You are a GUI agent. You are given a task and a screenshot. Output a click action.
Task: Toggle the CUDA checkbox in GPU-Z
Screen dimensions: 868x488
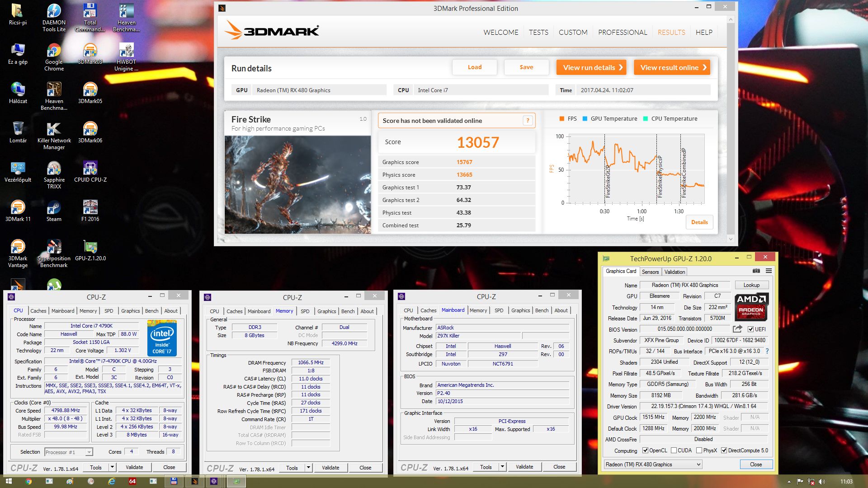click(674, 450)
